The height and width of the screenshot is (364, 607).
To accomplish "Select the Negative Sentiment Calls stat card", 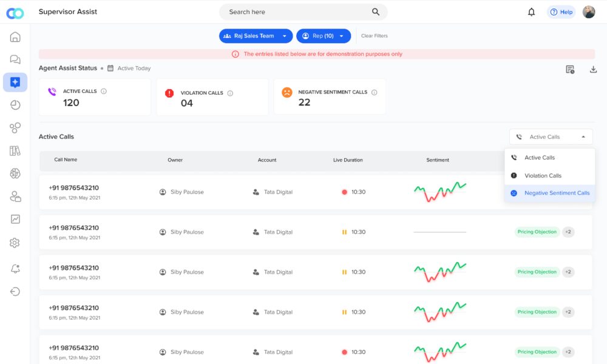I will pyautogui.click(x=330, y=97).
